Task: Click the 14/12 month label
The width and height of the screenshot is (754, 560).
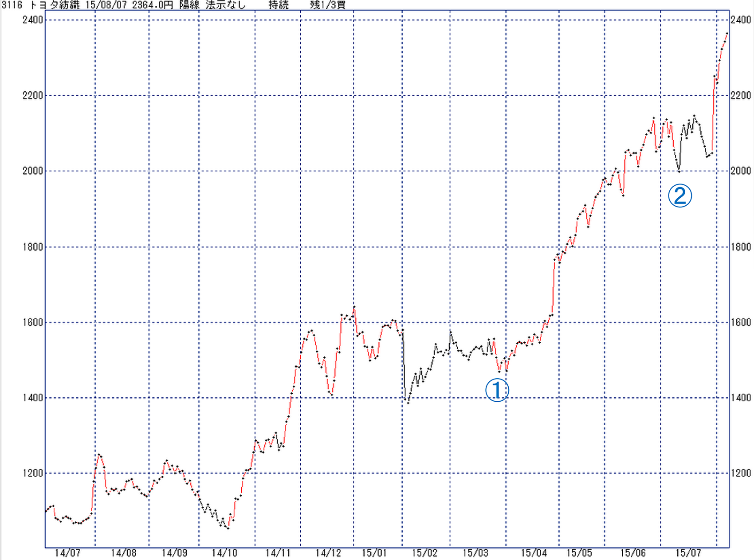Action: [x=328, y=553]
